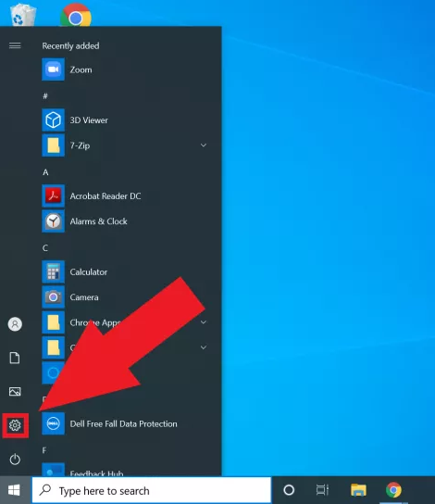
Task: Jump to the # letter group header
Action: [x=45, y=95]
